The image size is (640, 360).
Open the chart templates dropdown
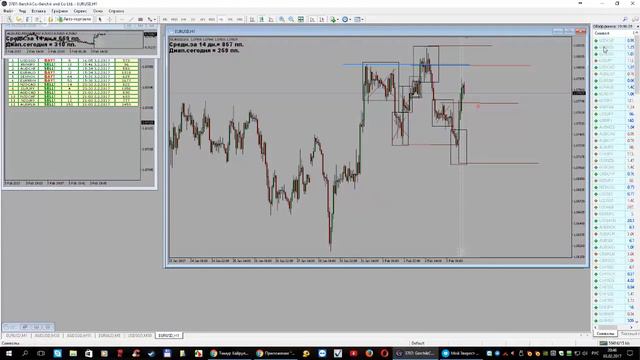pyautogui.click(x=359, y=19)
